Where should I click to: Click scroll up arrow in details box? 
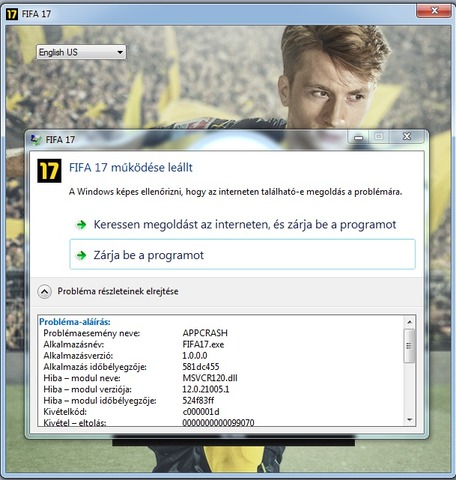point(410,322)
